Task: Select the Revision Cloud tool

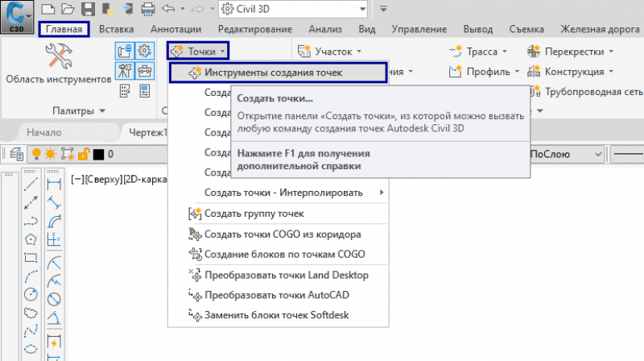Action: pyautogui.click(x=31, y=313)
